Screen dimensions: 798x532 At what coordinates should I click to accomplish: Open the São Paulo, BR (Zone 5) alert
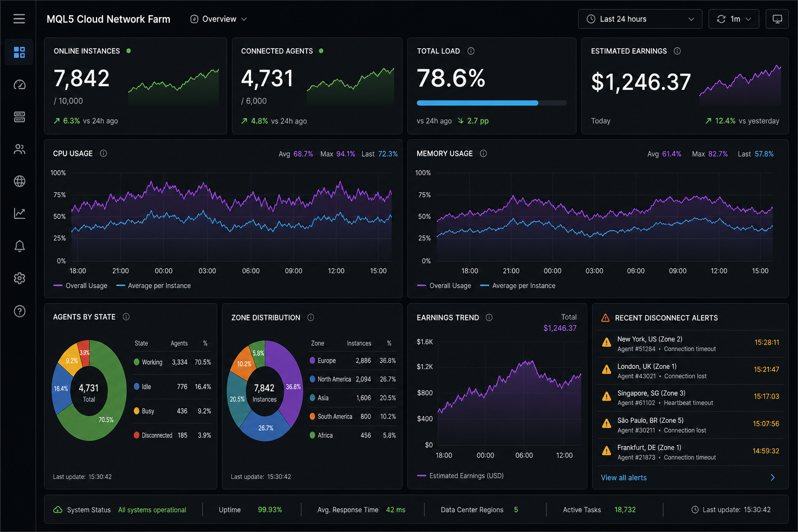690,425
